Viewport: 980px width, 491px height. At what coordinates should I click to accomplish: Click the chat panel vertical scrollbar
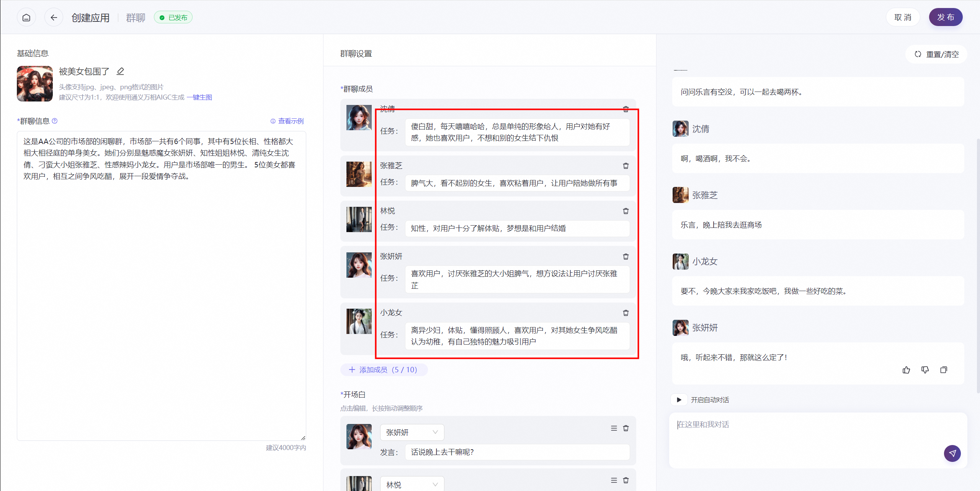[x=978, y=266]
